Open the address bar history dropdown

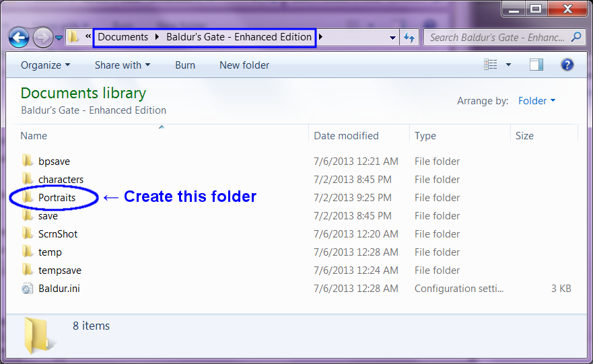pyautogui.click(x=392, y=38)
